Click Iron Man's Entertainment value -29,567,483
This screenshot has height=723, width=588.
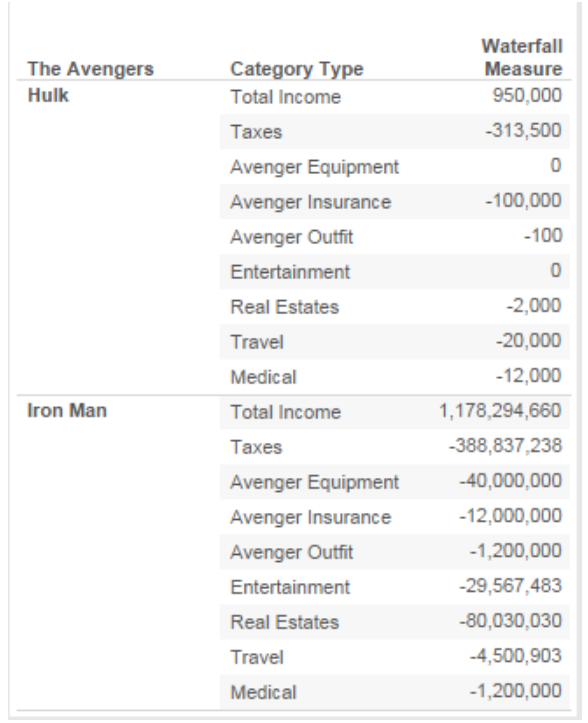click(x=511, y=586)
